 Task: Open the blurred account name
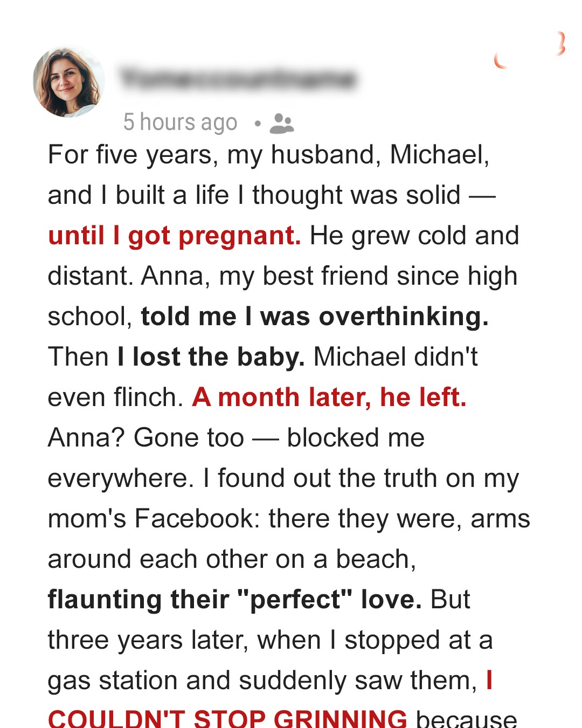(238, 79)
